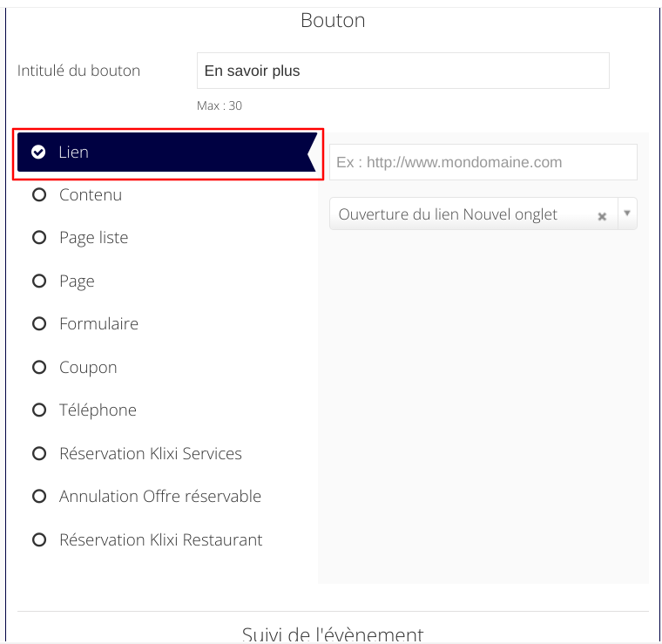
Task: Clear the Ouverture du lien selection (x)
Action: [x=601, y=216]
